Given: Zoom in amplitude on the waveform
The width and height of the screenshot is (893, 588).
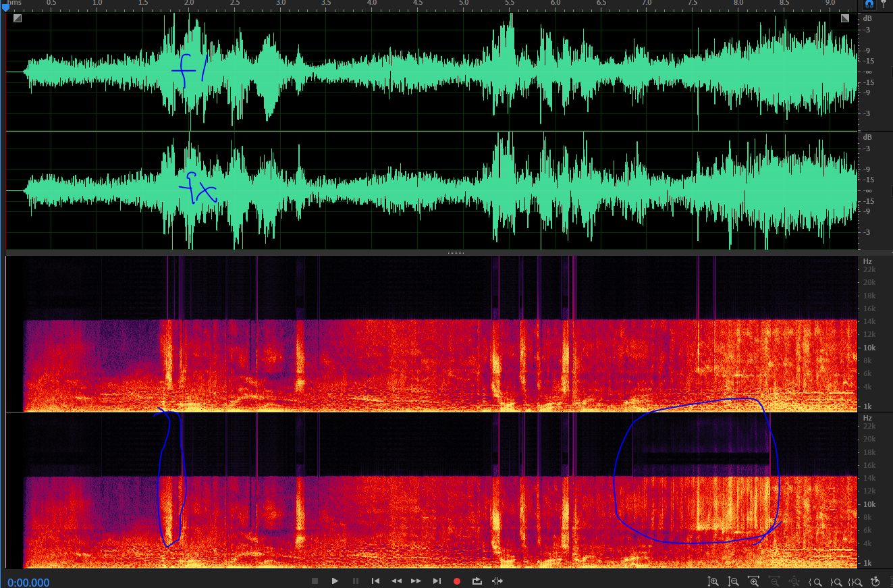Looking at the screenshot, I should point(713,581).
